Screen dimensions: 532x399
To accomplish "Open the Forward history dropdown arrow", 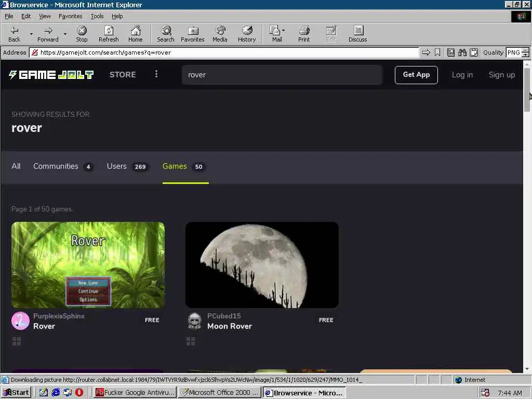I will (x=65, y=34).
